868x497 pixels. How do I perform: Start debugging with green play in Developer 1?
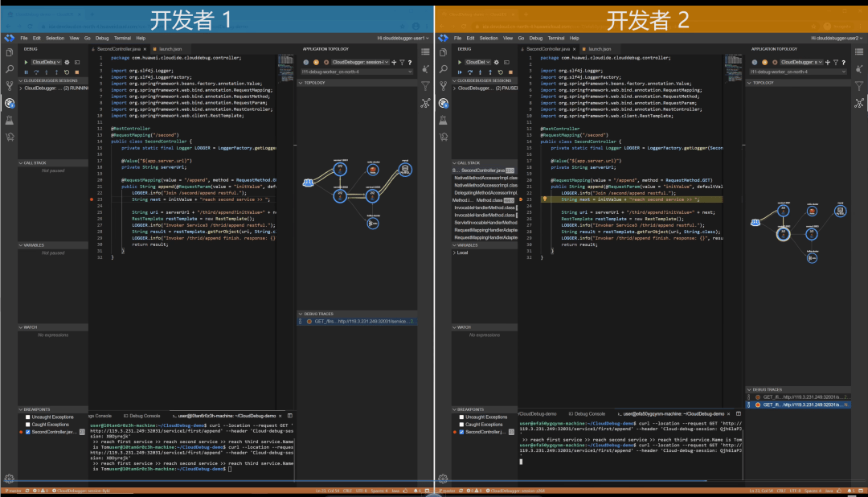26,62
